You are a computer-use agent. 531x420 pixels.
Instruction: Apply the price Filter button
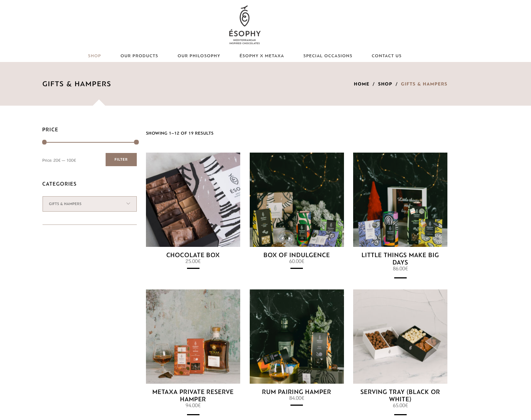(121, 160)
